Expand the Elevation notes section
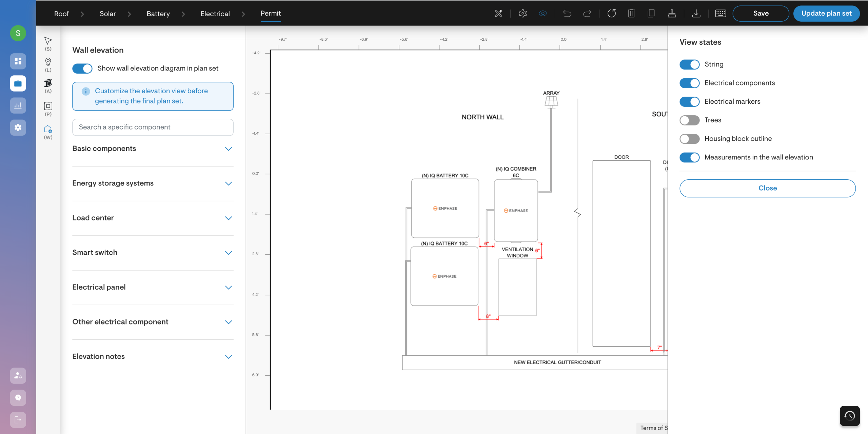The image size is (868, 434). (x=229, y=357)
